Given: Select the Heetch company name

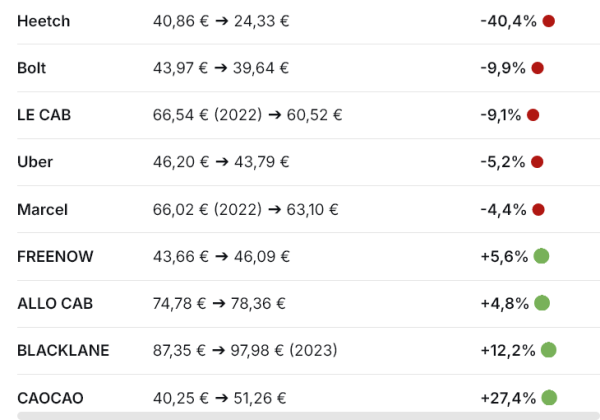Looking at the screenshot, I should pos(43,21).
